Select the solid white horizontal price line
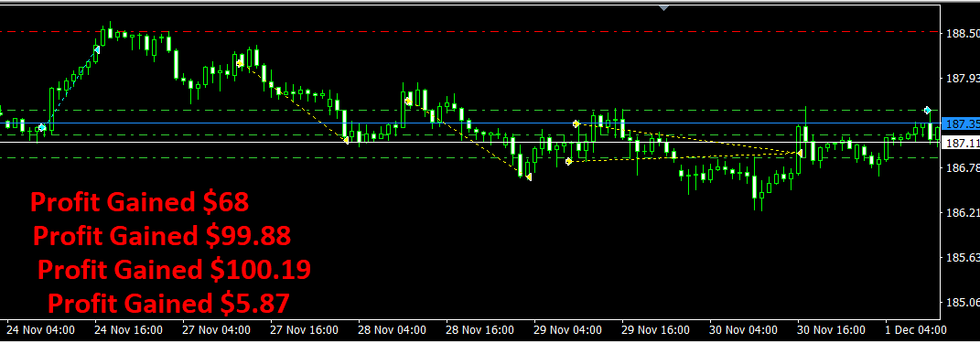 pyautogui.click(x=470, y=143)
